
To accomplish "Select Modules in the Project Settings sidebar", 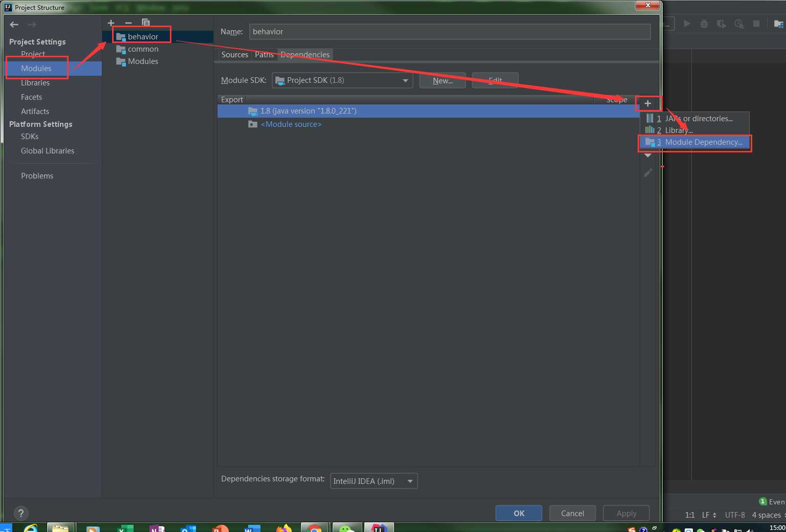I will pos(36,68).
